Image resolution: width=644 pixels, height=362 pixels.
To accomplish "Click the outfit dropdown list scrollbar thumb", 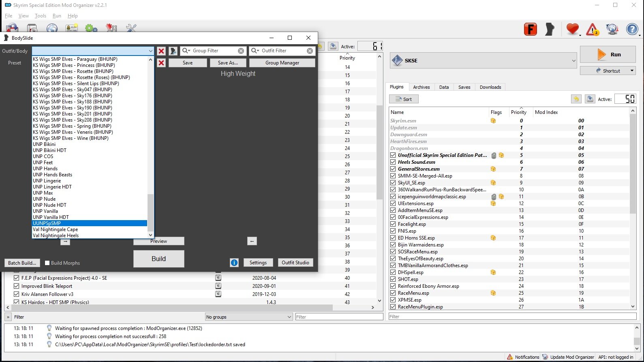I will click(x=150, y=213).
